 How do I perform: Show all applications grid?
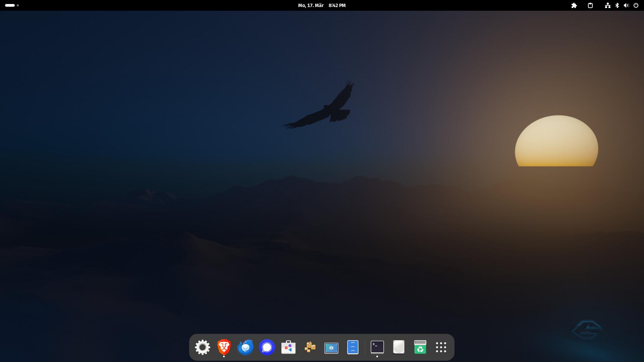point(441,347)
